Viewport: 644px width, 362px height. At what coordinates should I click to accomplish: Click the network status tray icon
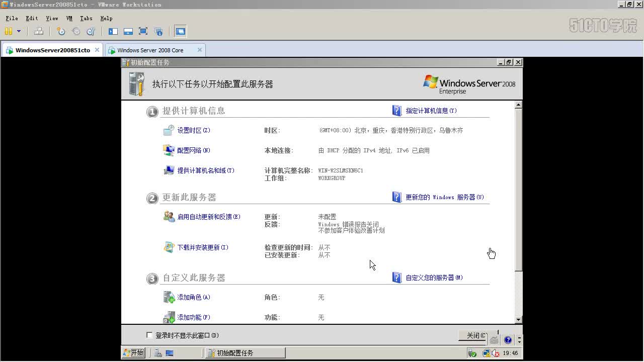[486, 353]
